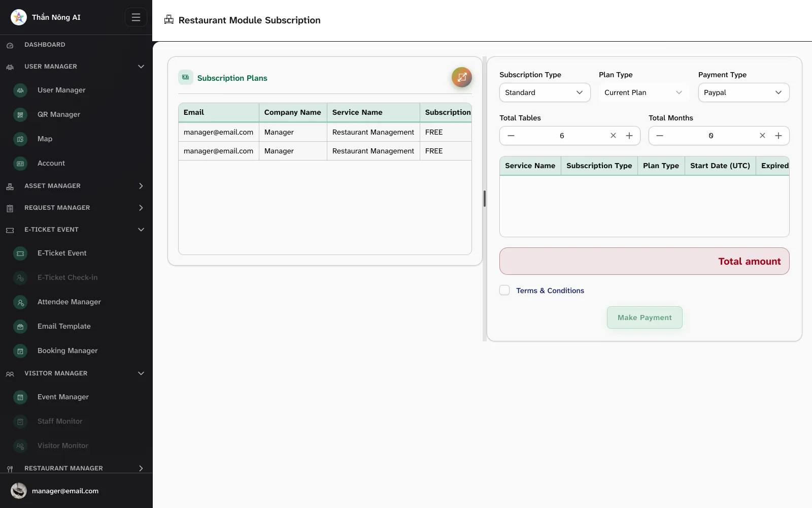Decrease Total Tables with minus

tap(511, 136)
